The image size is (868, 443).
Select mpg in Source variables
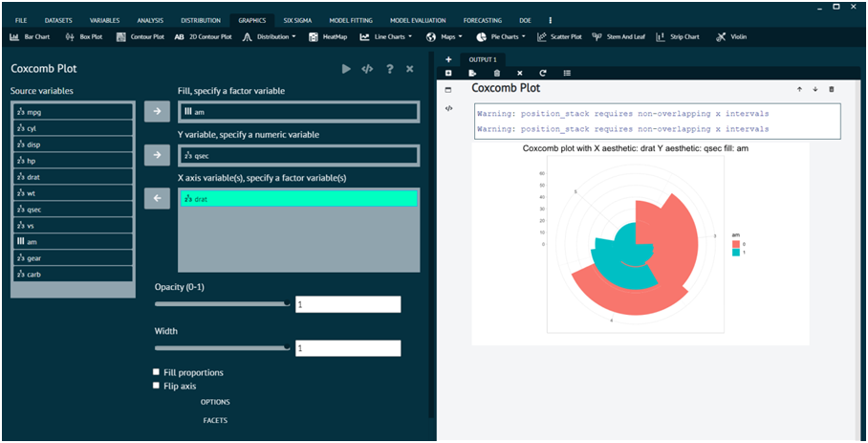pos(73,112)
